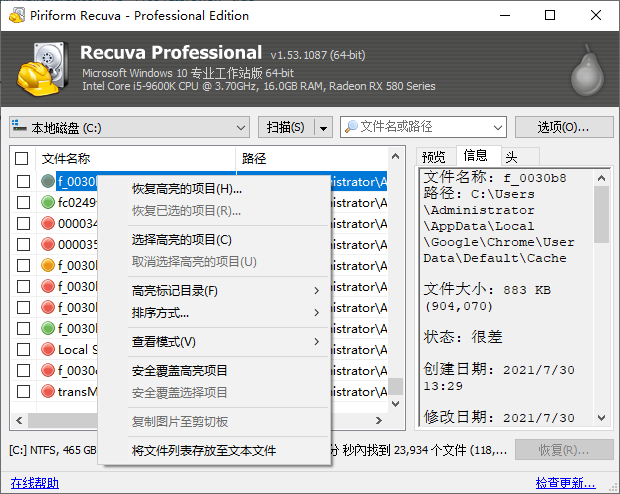Click the info panel scroll-up arrow
The image size is (620, 494).
pos(601,178)
